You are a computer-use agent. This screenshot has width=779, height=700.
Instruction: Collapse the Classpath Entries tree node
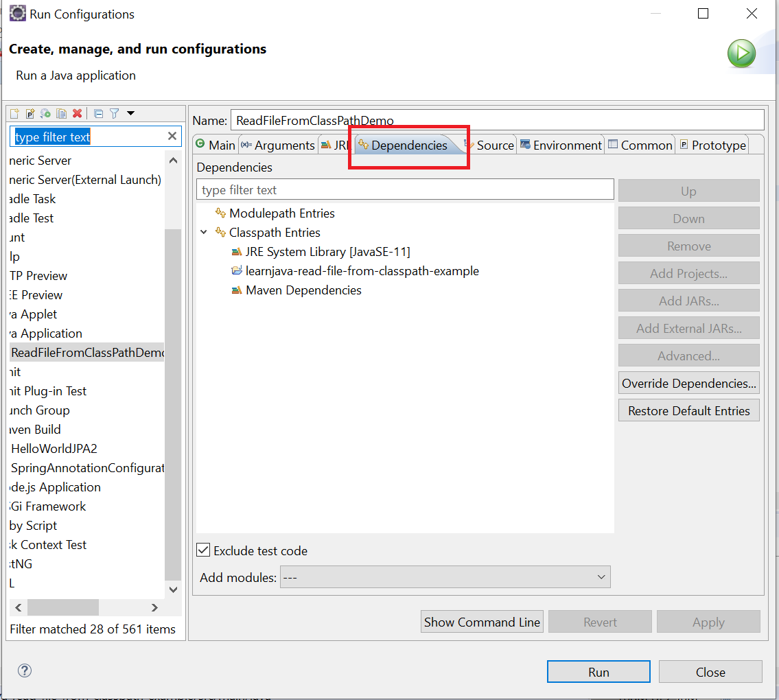tap(204, 233)
